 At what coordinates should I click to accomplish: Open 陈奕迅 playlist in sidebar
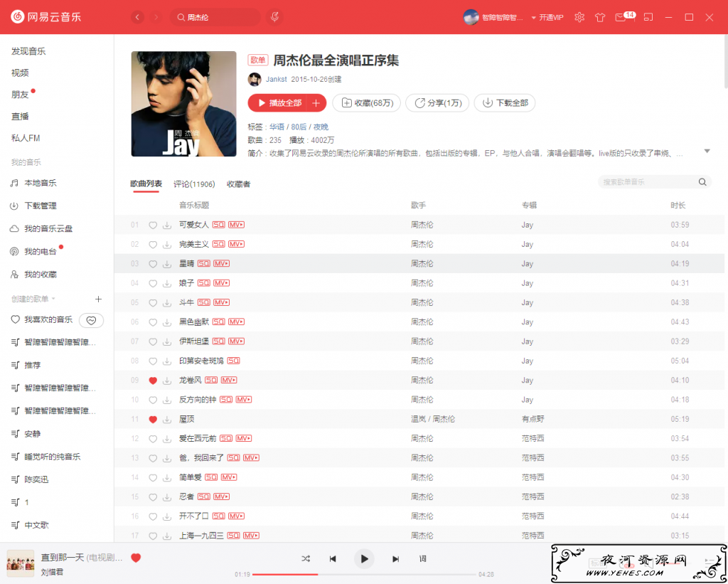[36, 479]
